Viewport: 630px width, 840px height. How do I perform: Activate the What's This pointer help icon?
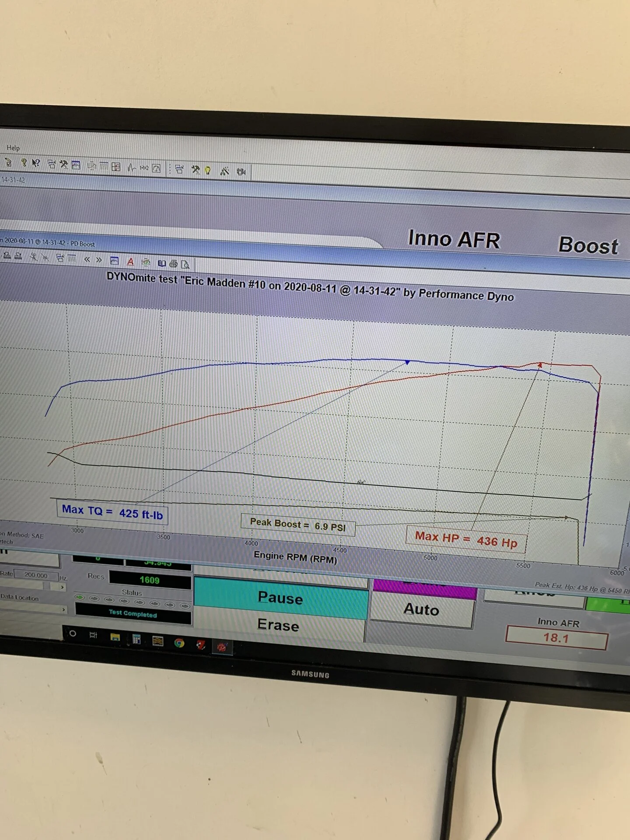pyautogui.click(x=36, y=163)
